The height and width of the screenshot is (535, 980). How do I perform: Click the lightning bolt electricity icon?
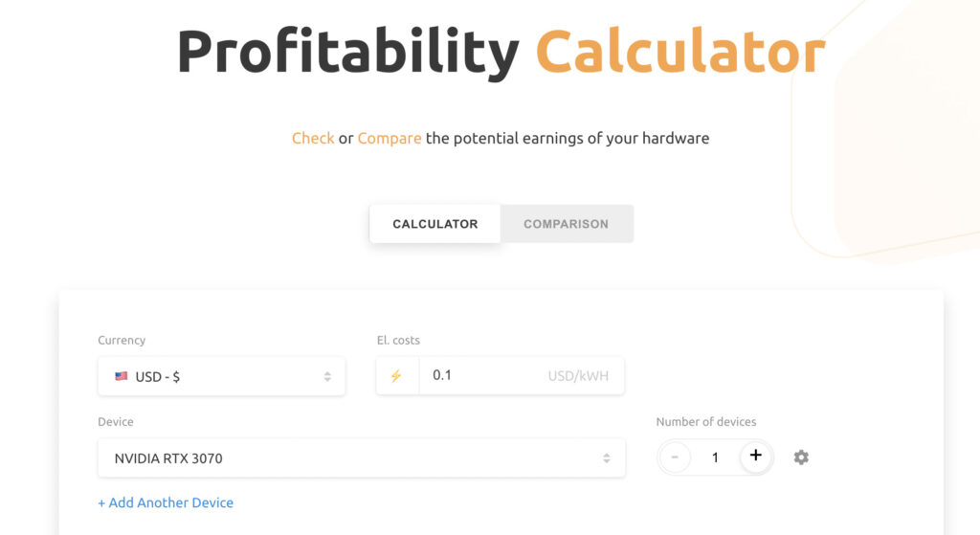(396, 376)
